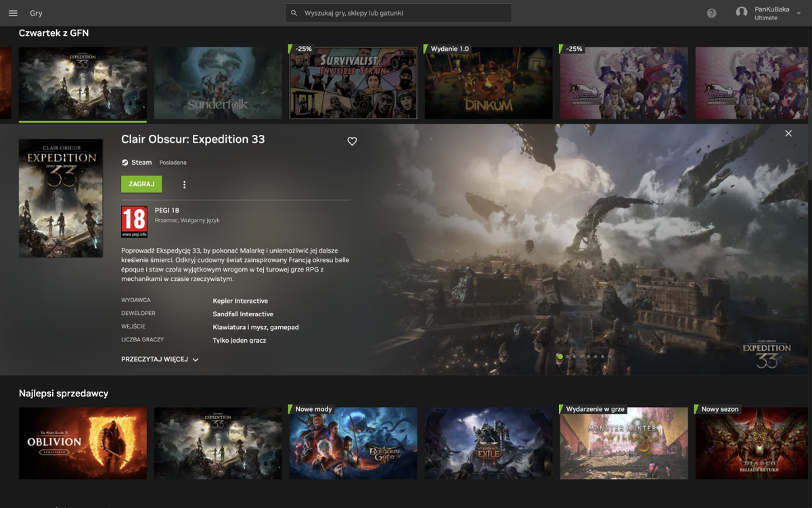Click the Wydanie 1.0 badge on Dinkum
812x508 pixels.
click(447, 49)
